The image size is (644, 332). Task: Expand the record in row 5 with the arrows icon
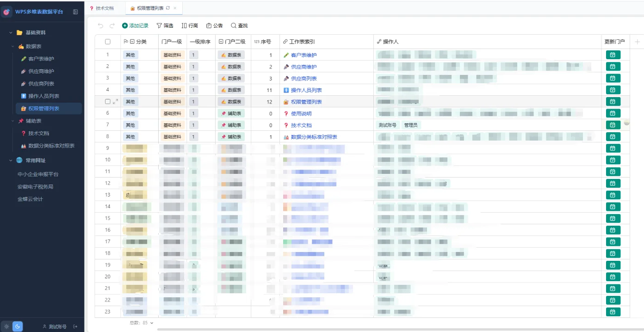pyautogui.click(x=115, y=101)
